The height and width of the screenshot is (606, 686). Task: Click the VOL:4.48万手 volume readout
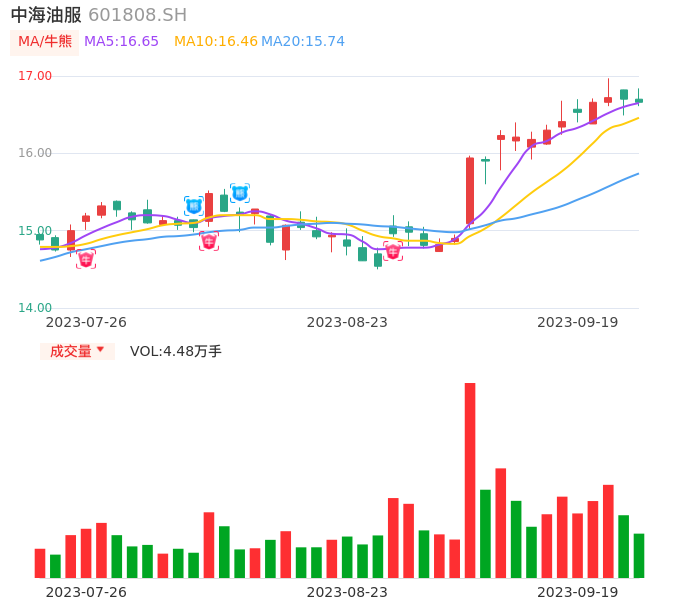tap(175, 351)
